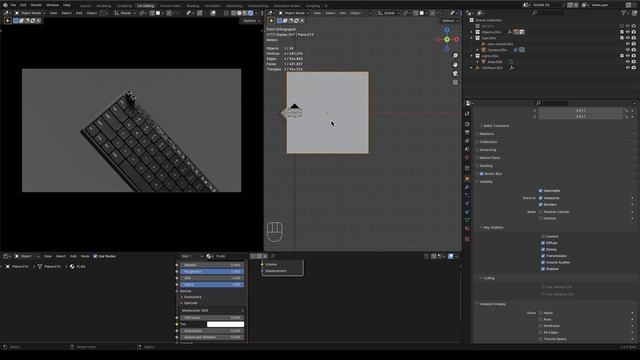Open the Render properties tab icon
This screenshot has height=360, width=640.
(x=467, y=124)
